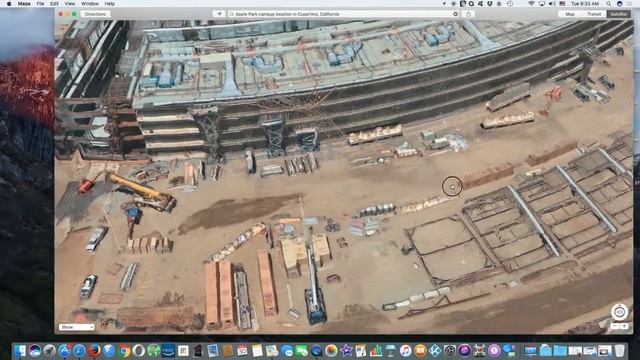Open Wi-Fi status menu
This screenshot has width=640, height=360.
(x=531, y=4)
